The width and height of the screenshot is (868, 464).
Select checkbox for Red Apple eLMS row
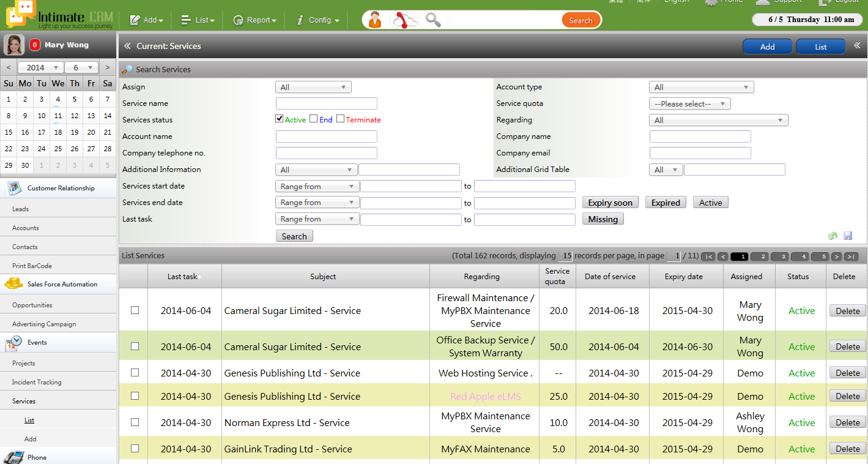coord(135,395)
